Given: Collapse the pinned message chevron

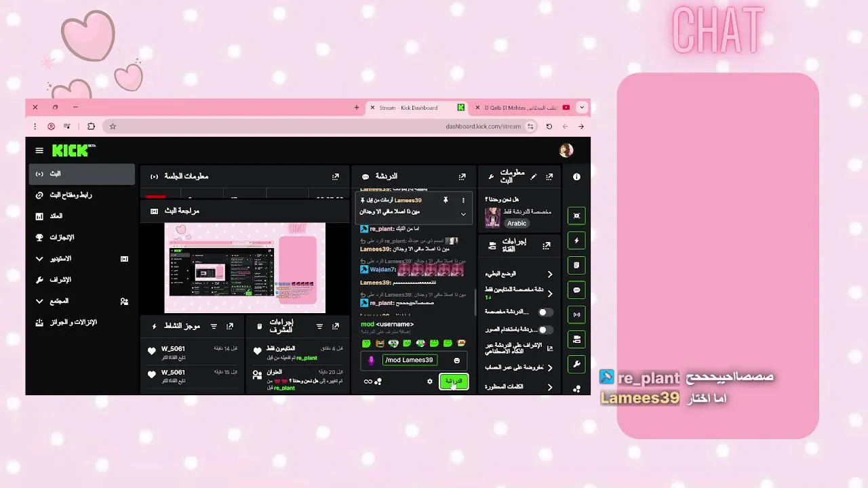Looking at the screenshot, I should tap(463, 213).
